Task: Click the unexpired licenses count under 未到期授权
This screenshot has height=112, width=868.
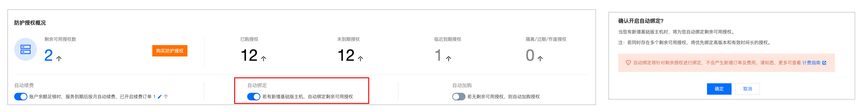Action: click(x=346, y=56)
